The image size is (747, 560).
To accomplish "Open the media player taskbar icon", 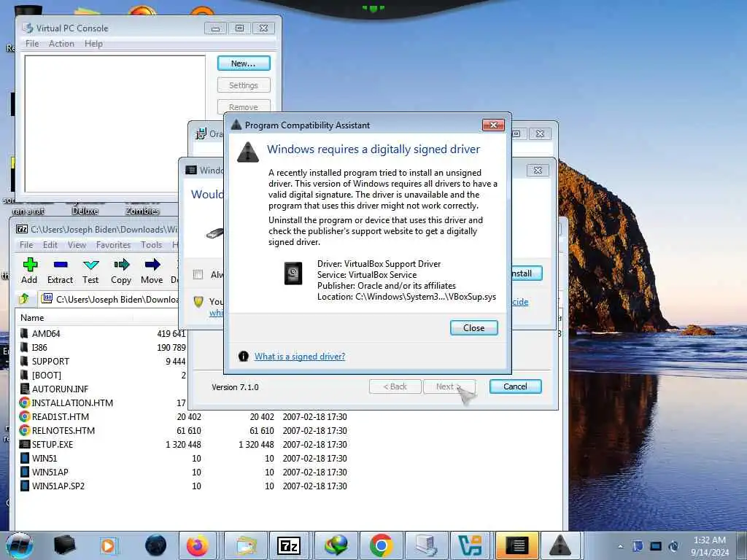I will tap(108, 545).
